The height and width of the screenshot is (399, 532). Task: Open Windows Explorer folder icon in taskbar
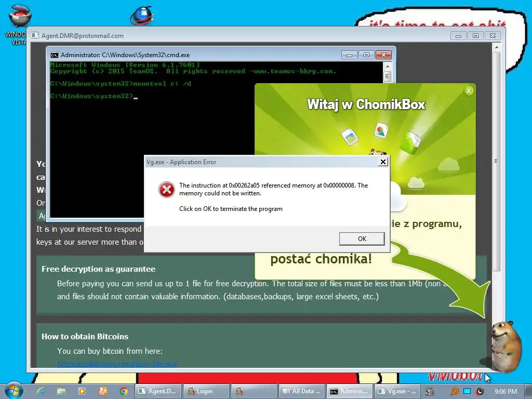[x=61, y=391]
